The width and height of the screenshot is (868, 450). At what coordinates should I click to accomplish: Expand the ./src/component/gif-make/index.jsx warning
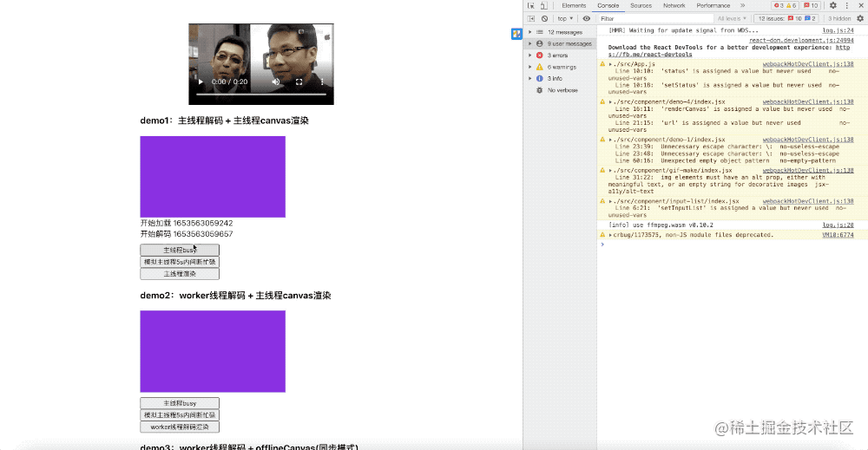[x=610, y=170]
